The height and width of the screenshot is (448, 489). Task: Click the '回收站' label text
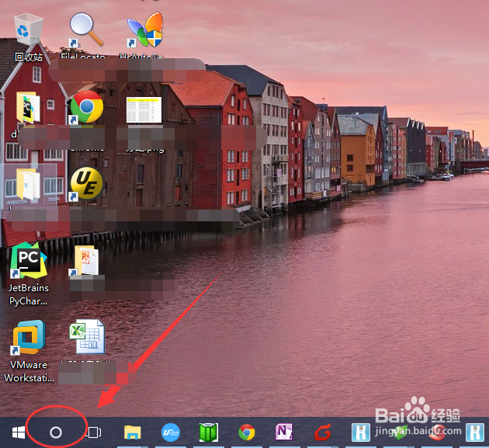29,57
